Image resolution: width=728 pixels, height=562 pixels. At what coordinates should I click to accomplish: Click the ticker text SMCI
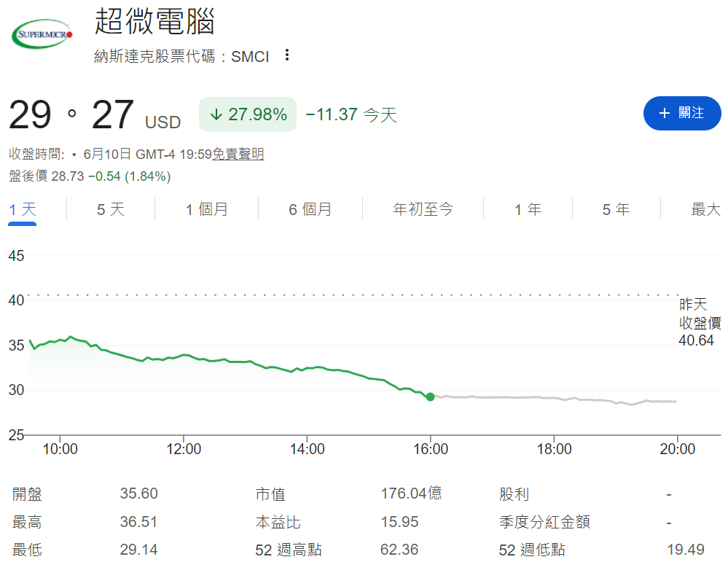(250, 57)
